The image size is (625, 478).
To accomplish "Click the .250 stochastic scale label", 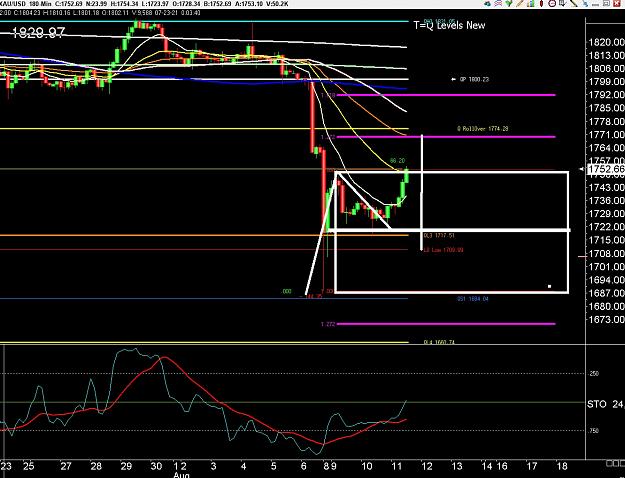I will click(594, 374).
